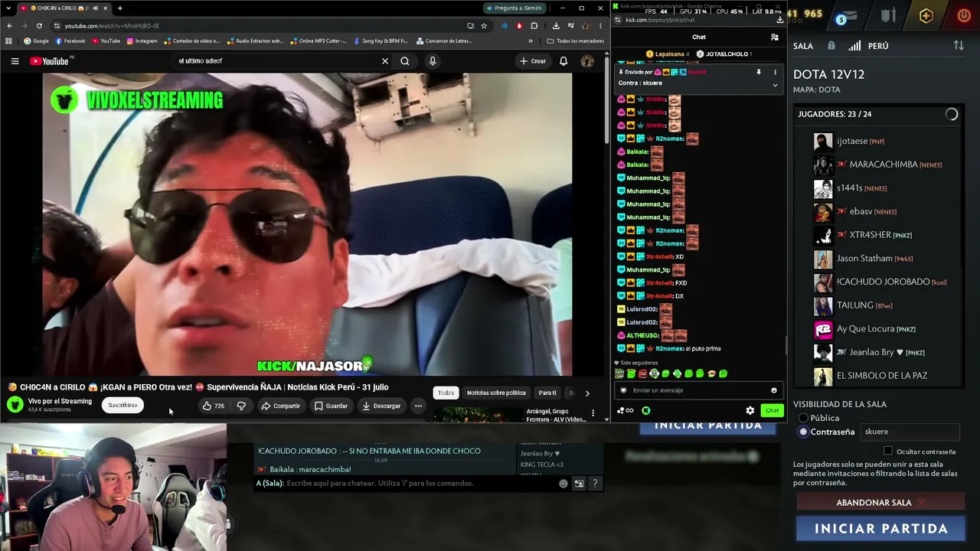Enable Ocultar contraseña checkbox
980x551 pixels.
(888, 452)
